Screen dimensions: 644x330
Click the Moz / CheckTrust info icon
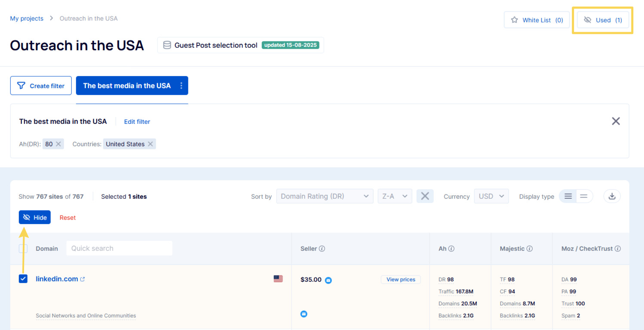point(618,249)
